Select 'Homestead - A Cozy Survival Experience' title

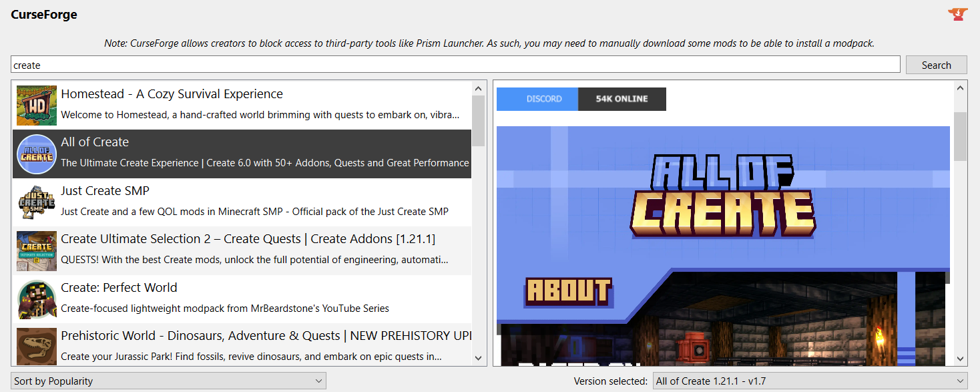[172, 94]
